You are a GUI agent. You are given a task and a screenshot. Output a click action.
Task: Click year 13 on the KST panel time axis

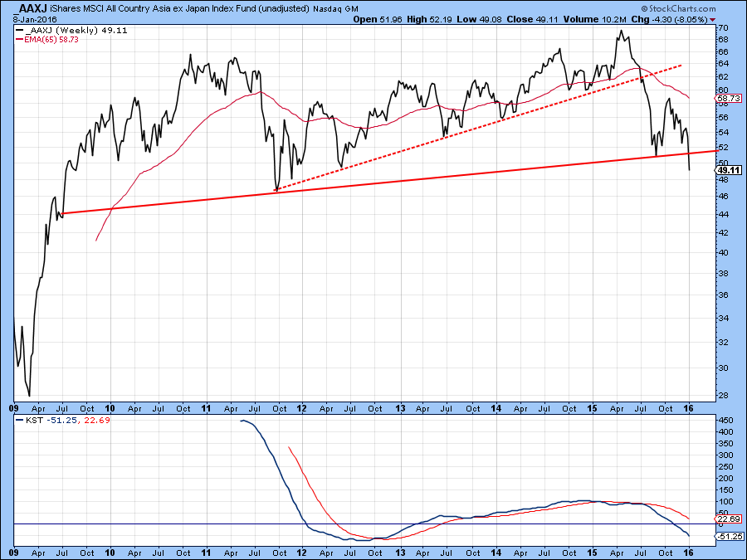(x=400, y=553)
